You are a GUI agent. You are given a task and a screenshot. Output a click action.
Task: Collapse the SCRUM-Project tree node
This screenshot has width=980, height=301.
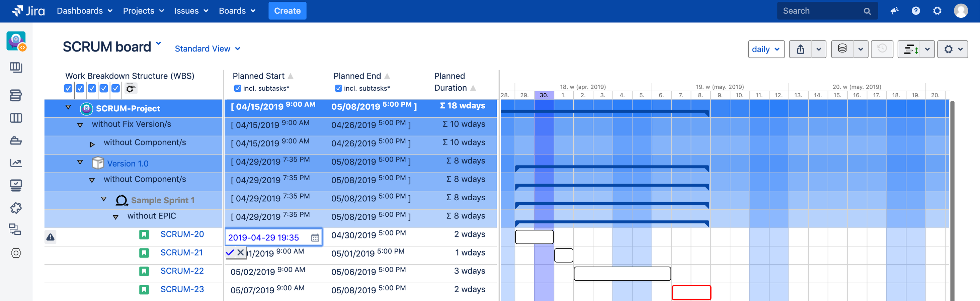coord(68,107)
